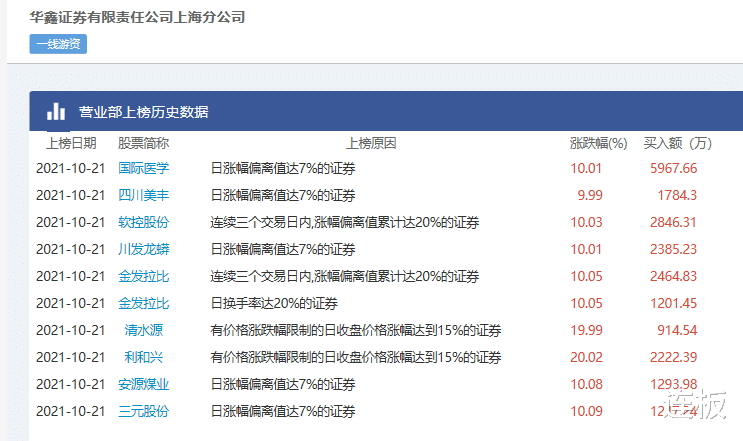Select the change value 10.03
Screen dimensions: 743x441
[x=586, y=222]
